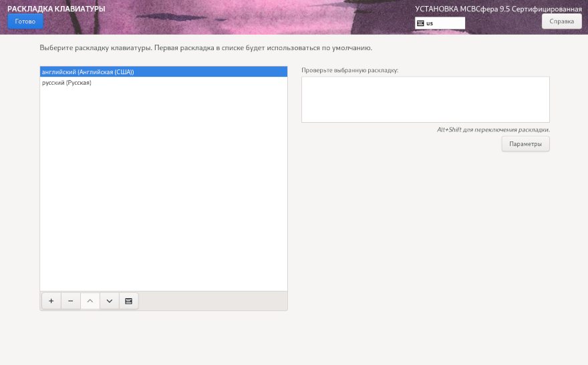
Task: Click empty toolbar area beside keyboard icon
Action: [x=212, y=301]
